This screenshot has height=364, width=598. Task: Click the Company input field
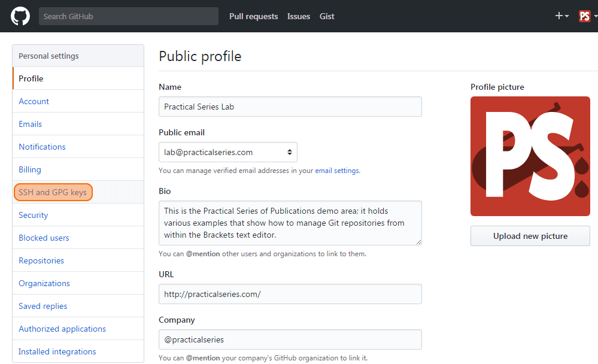(290, 339)
